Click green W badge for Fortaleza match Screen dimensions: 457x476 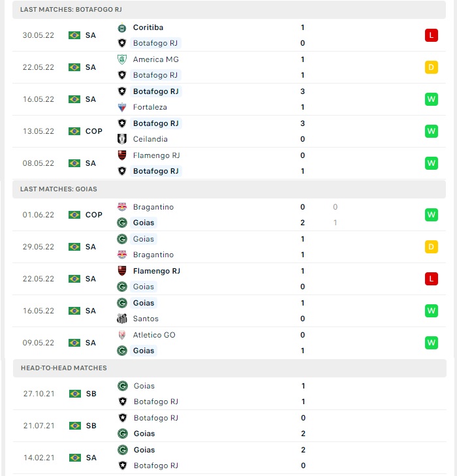pos(431,99)
